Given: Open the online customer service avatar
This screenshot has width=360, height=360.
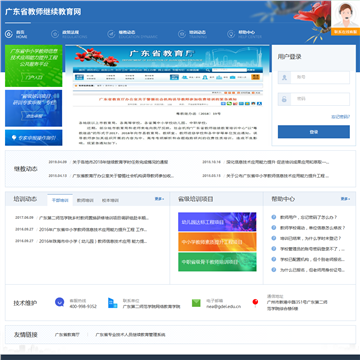Looking at the screenshot, I should (345, 15).
